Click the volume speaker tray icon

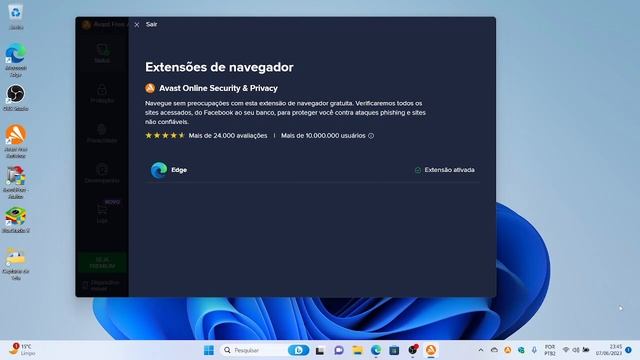coord(576,350)
